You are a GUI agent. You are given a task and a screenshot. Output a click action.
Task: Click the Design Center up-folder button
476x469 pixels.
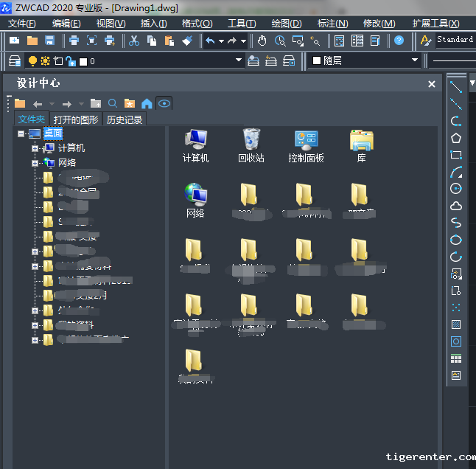pyautogui.click(x=96, y=103)
